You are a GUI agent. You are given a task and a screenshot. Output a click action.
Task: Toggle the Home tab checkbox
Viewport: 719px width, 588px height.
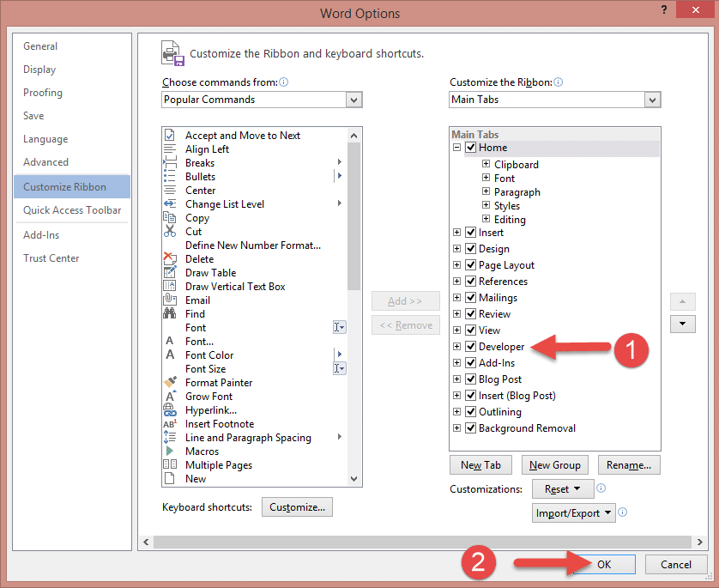[x=470, y=148]
